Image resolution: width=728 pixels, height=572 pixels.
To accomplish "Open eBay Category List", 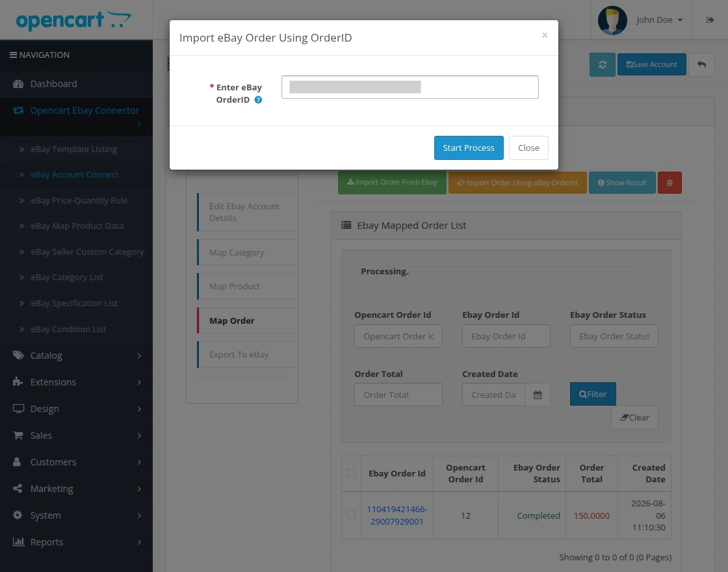I will (67, 277).
